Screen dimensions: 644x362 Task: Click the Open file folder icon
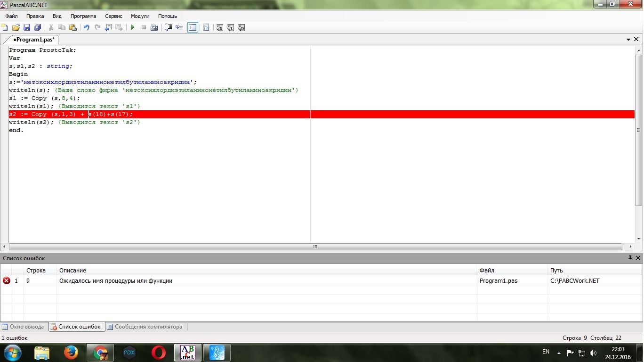point(16,28)
